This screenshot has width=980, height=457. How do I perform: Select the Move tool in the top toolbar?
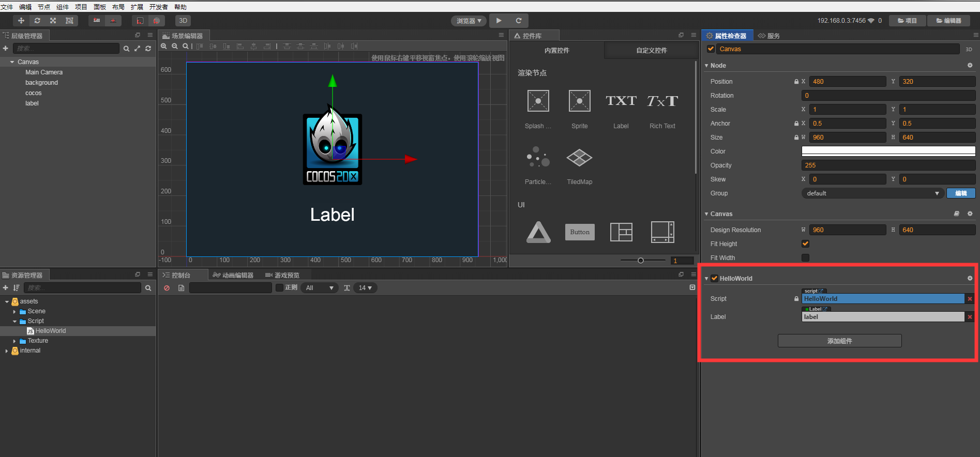tap(21, 21)
